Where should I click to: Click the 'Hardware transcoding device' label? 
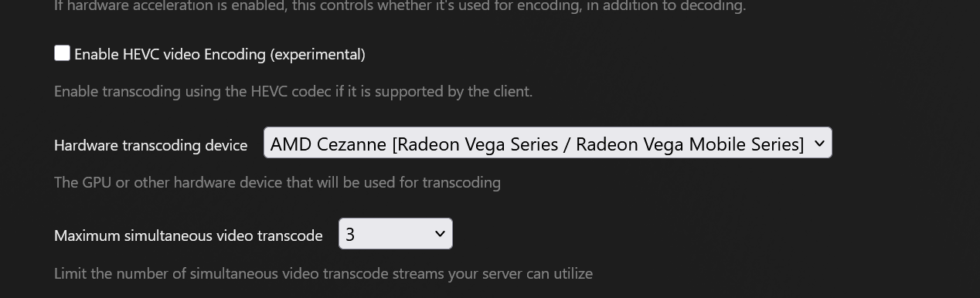pos(151,145)
